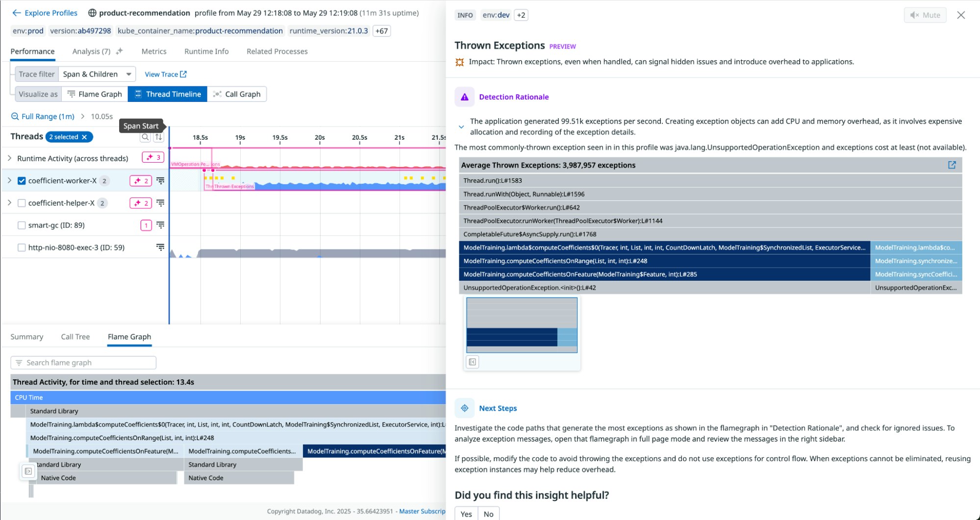Check the coefficient-helper-X thread checkbox
Viewport: 980px width, 520px height.
pyautogui.click(x=22, y=203)
